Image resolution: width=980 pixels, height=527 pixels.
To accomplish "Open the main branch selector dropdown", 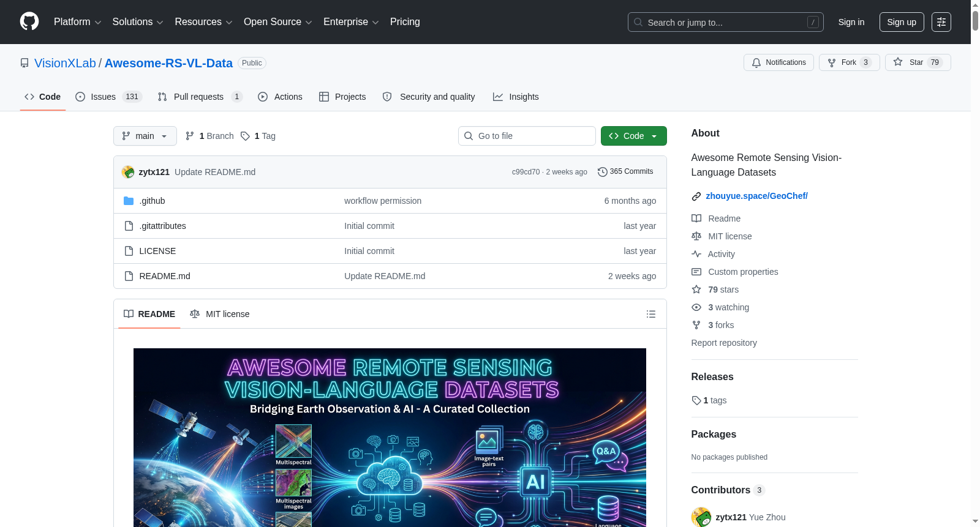I will pos(145,136).
